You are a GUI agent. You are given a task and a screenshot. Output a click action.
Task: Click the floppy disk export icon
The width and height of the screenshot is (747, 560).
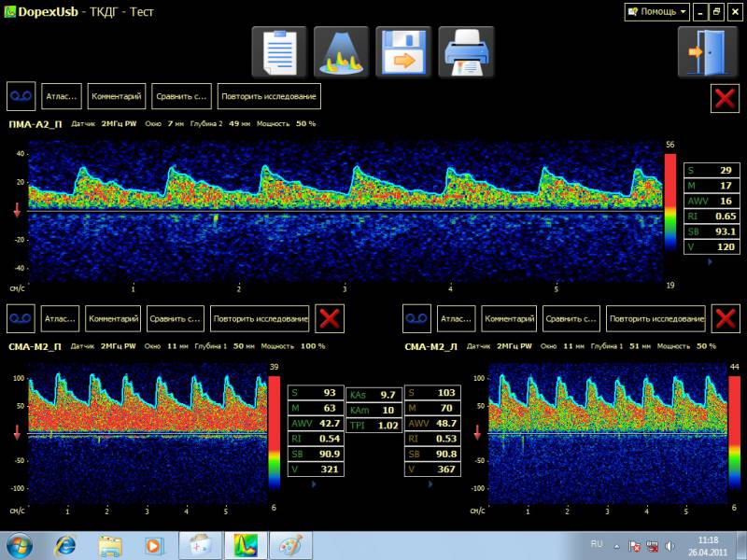pyautogui.click(x=403, y=52)
